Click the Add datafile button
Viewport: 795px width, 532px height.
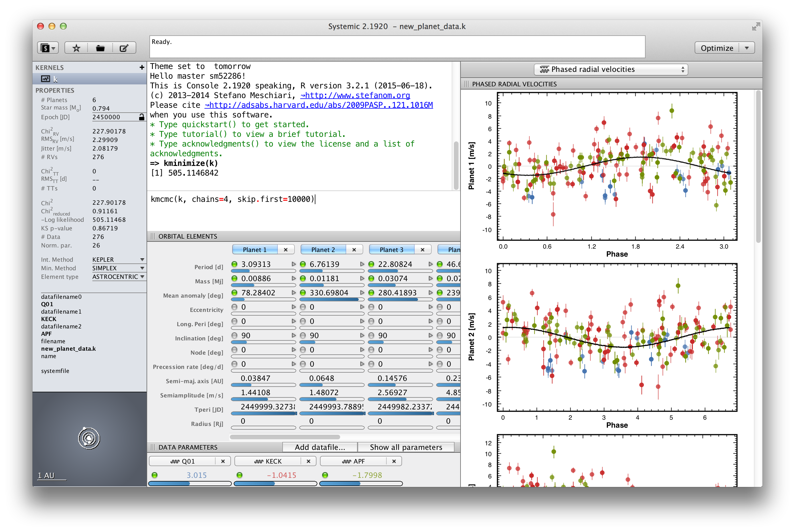(x=320, y=447)
